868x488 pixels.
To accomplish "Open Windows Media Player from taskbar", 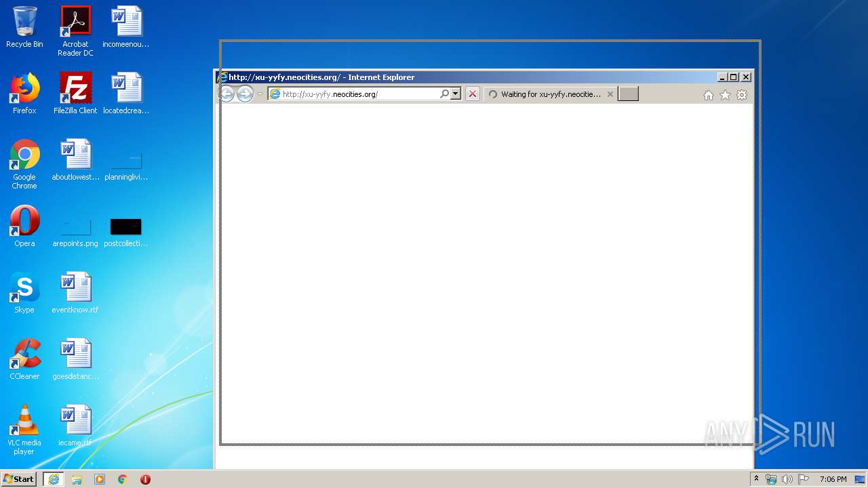I will click(x=100, y=479).
